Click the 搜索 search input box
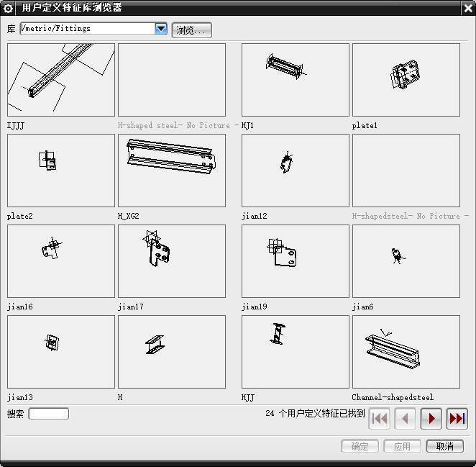 [49, 414]
